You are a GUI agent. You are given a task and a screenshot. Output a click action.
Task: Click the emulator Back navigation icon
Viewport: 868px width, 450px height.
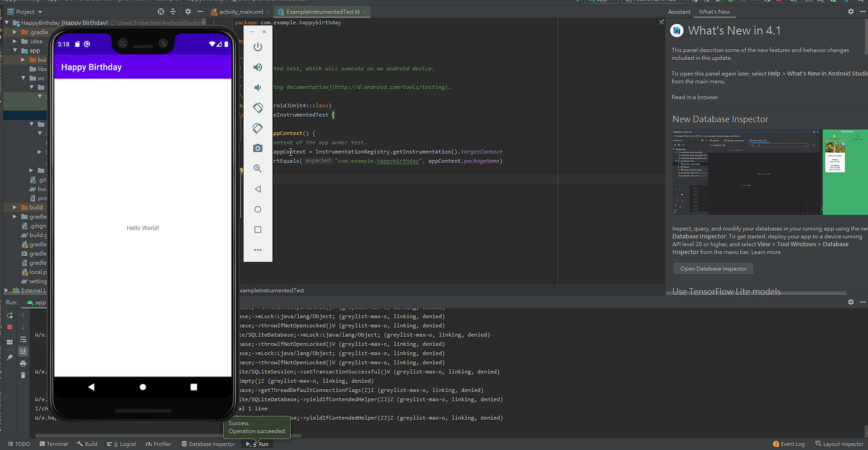[258, 189]
